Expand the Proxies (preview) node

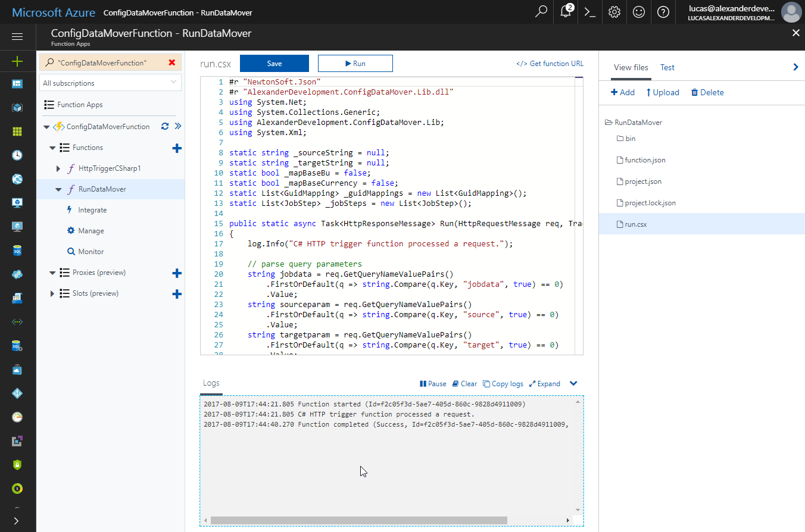point(52,273)
